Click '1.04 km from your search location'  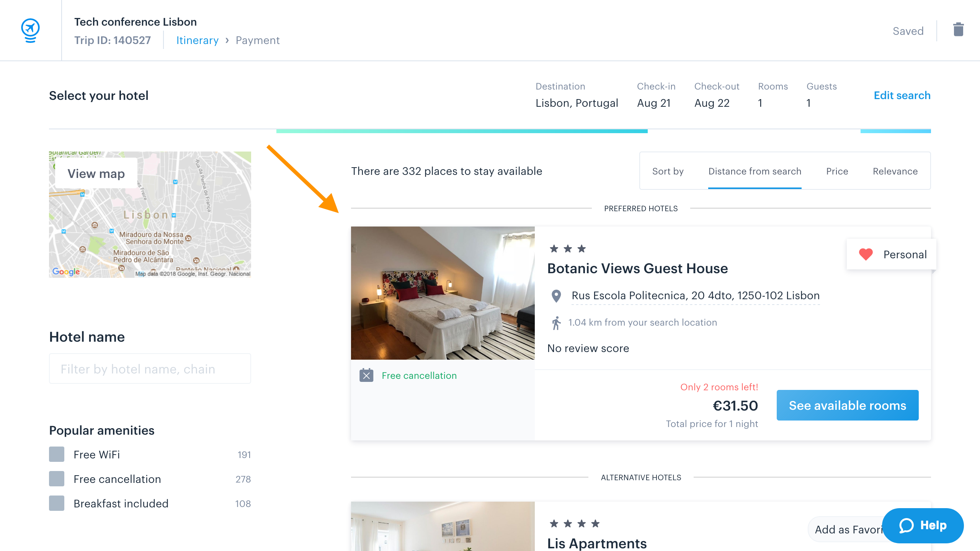[642, 323]
